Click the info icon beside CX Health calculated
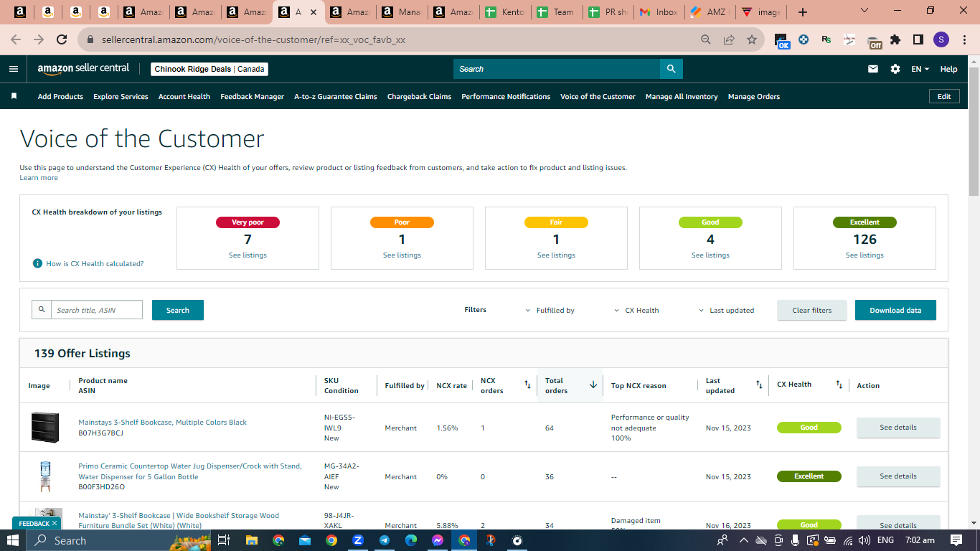980x551 pixels. 37,263
